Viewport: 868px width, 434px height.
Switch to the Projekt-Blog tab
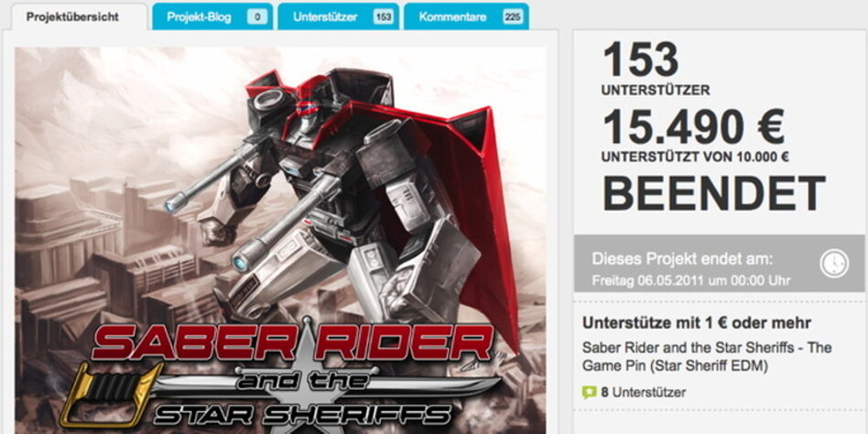coord(212,16)
